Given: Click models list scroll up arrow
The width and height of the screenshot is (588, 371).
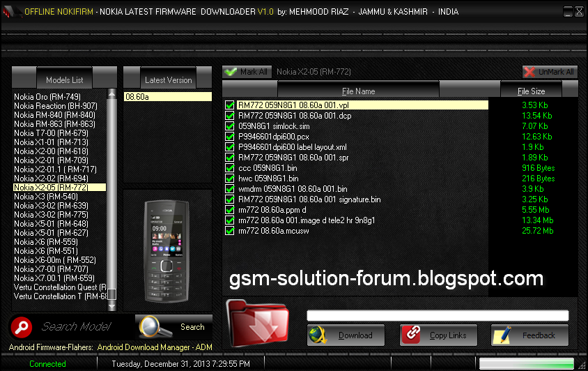Looking at the screenshot, I should tap(111, 94).
